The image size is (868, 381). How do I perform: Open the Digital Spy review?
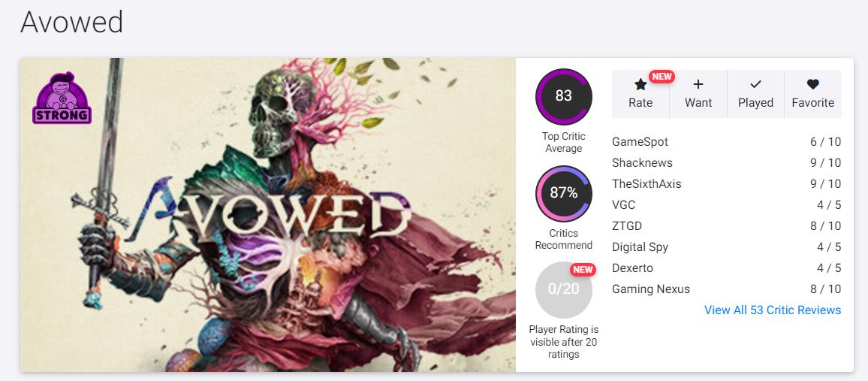pos(640,247)
